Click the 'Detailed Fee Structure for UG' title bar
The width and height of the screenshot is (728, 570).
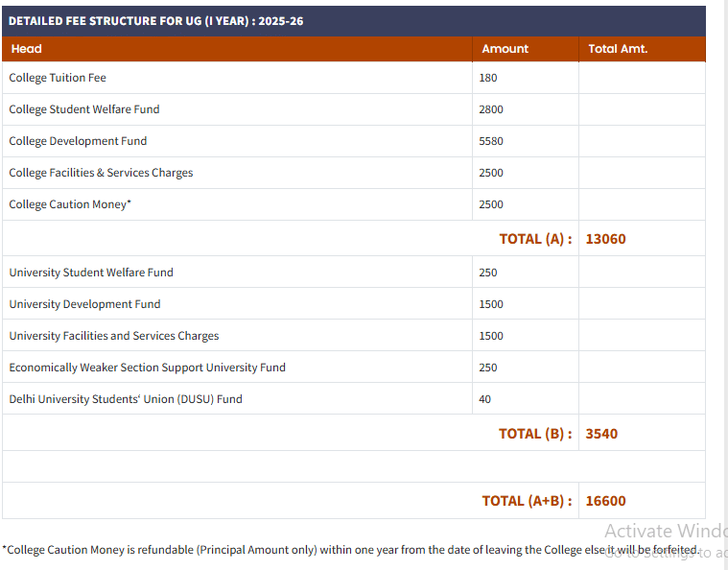(x=155, y=20)
